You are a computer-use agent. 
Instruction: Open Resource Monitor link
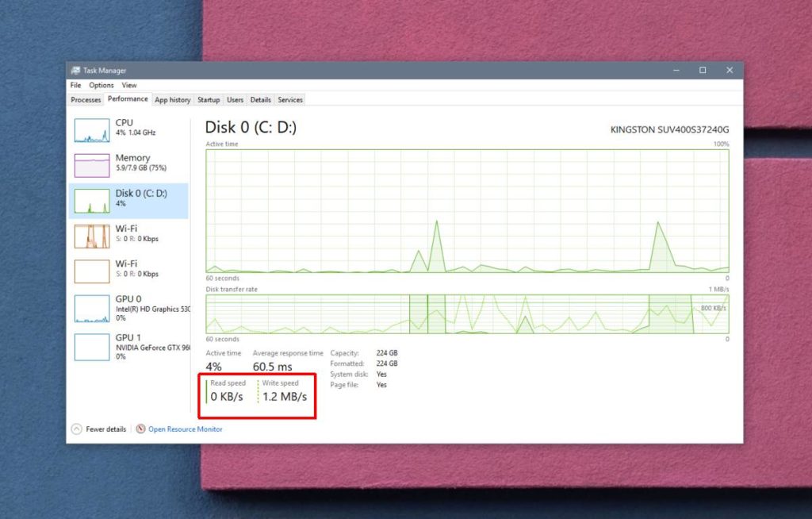pos(185,429)
